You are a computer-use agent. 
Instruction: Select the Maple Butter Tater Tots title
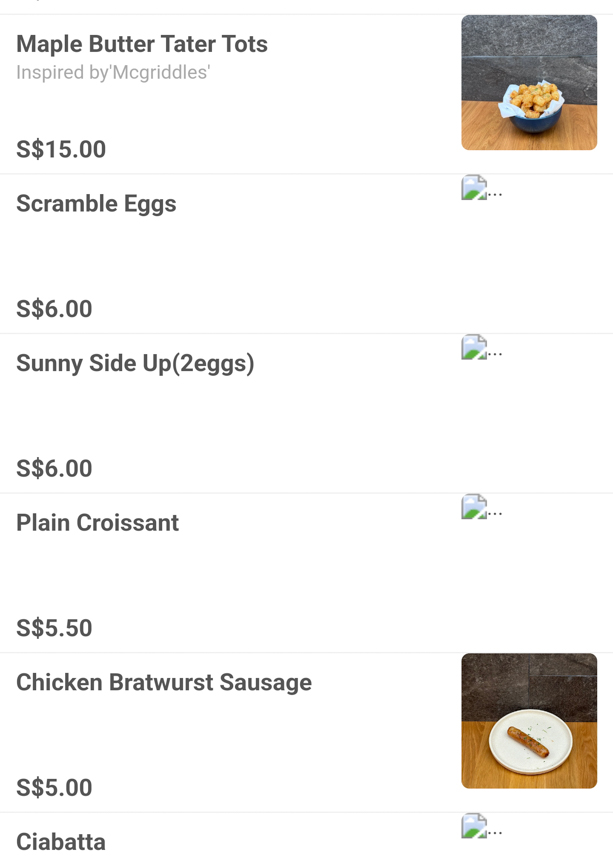[142, 44]
